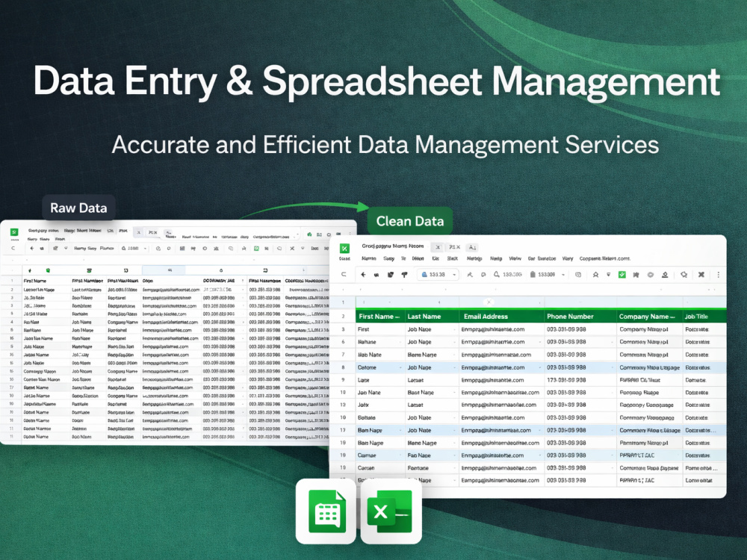Click the gray circle icon in Clean Data toolbar

(x=651, y=274)
